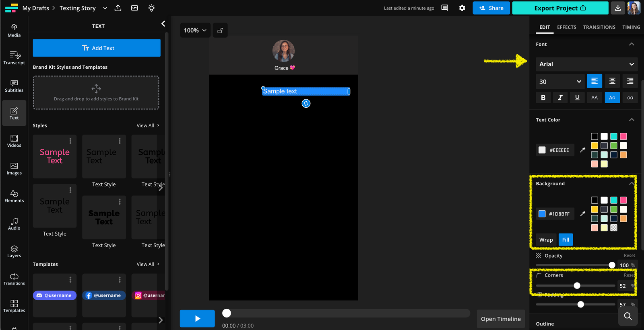
Task: Open the settings gear icon
Action: [x=462, y=8]
